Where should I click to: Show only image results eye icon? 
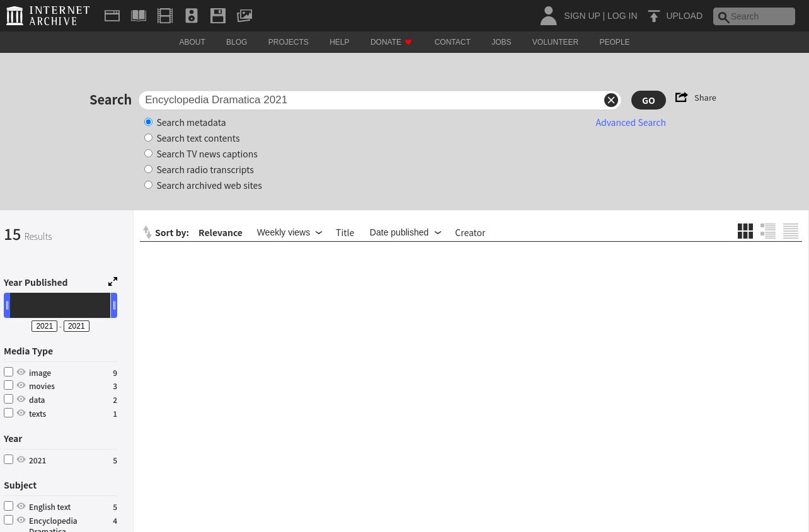(x=21, y=372)
